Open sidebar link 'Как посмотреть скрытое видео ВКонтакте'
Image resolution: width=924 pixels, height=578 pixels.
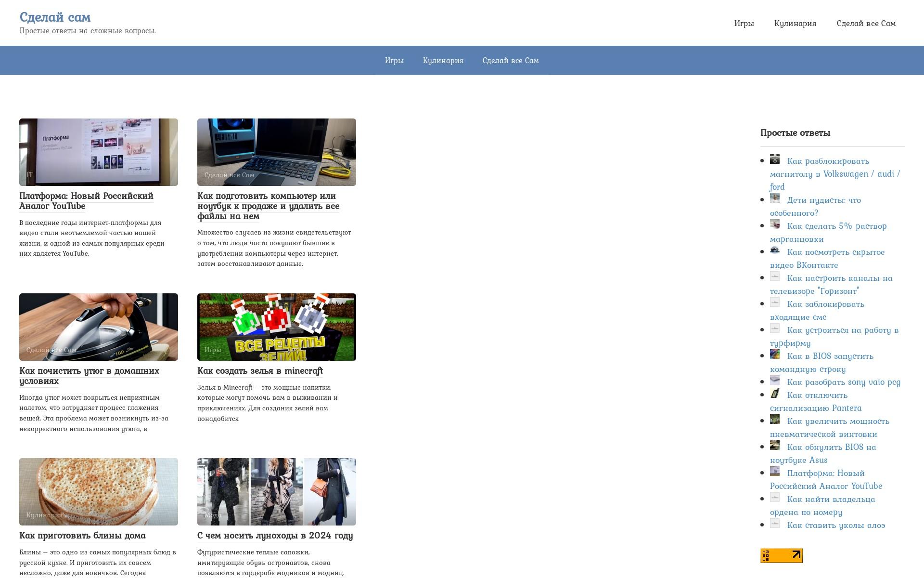point(827,258)
